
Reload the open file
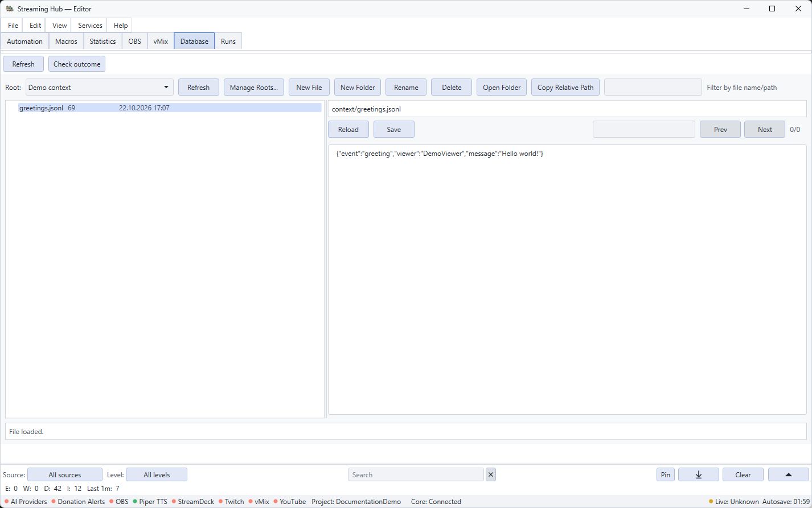point(348,129)
